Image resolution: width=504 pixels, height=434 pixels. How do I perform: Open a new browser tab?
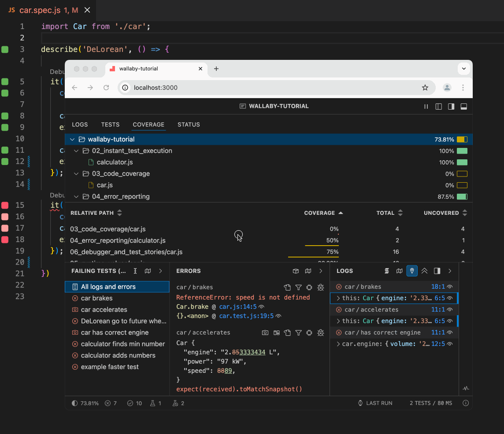click(x=216, y=68)
